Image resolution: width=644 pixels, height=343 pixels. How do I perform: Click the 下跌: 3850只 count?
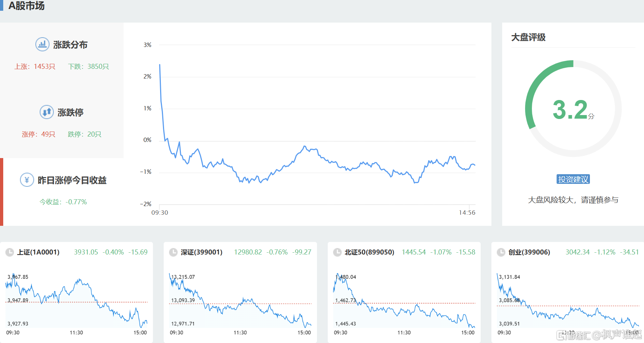[x=88, y=67]
